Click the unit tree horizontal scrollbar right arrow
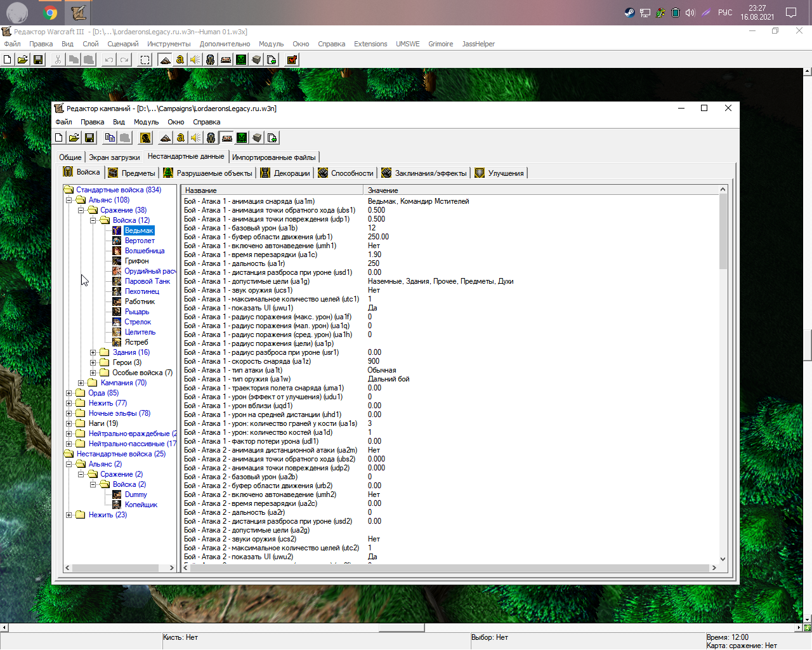The image size is (812, 650). click(171, 568)
